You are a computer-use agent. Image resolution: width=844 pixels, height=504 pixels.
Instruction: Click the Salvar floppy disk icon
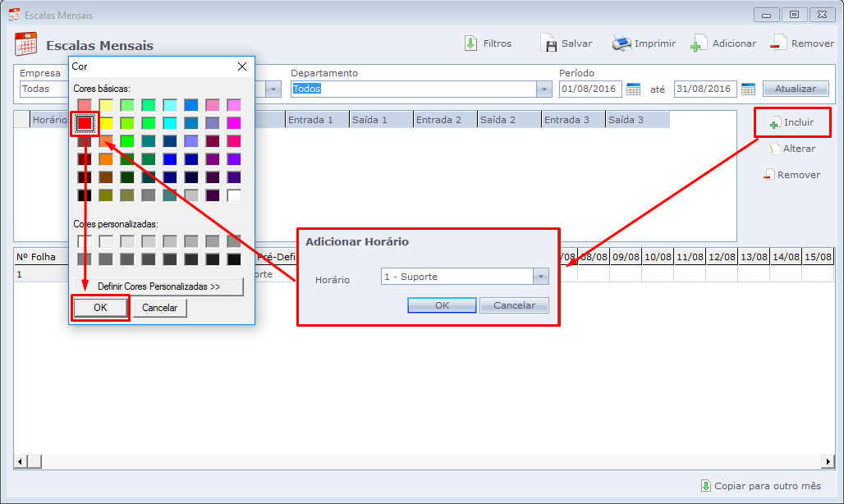click(x=549, y=44)
